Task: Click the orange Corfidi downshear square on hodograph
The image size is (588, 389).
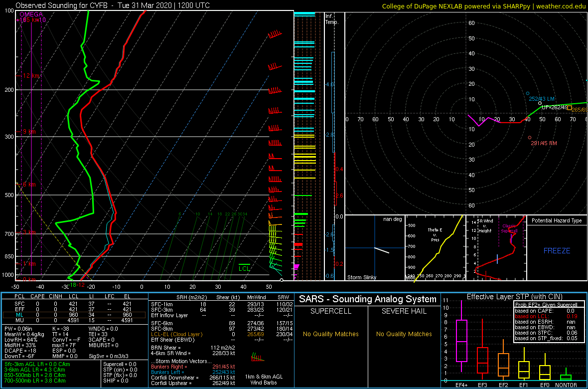Action: point(569,108)
